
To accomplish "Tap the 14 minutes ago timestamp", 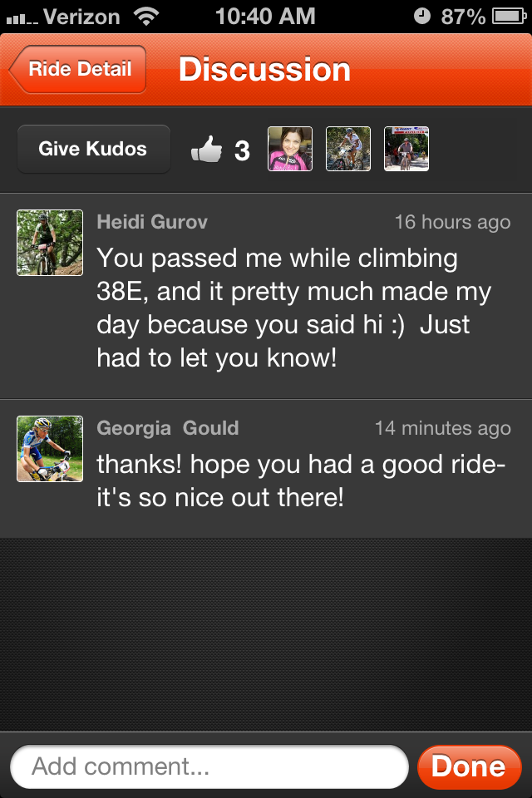I will [x=442, y=428].
